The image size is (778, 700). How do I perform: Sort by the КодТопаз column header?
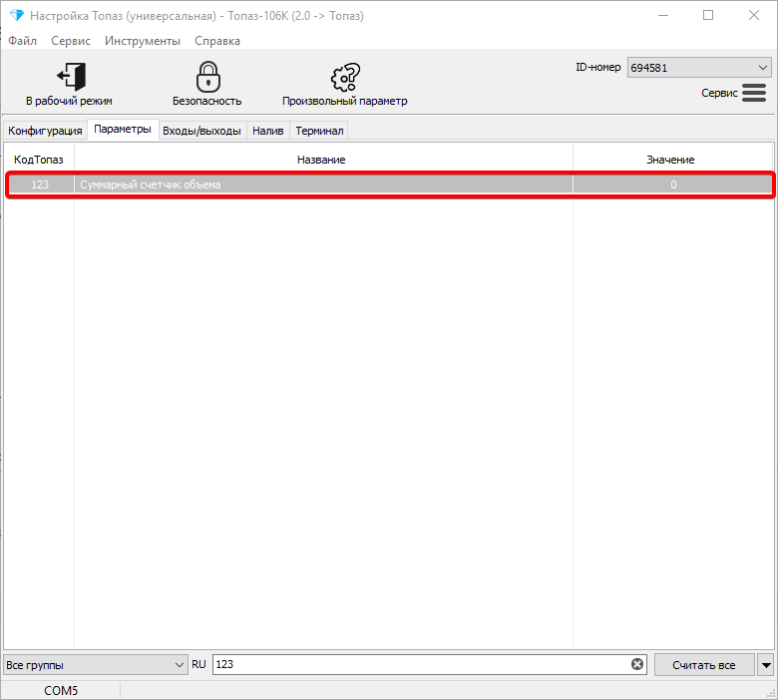[x=39, y=160]
